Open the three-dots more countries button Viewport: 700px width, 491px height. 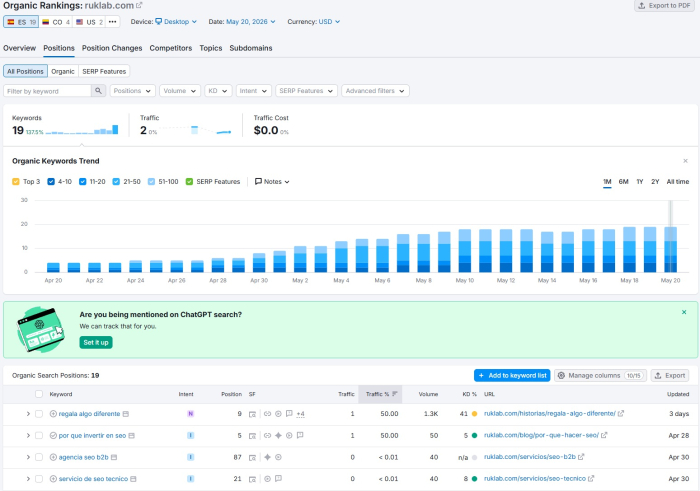click(x=112, y=21)
